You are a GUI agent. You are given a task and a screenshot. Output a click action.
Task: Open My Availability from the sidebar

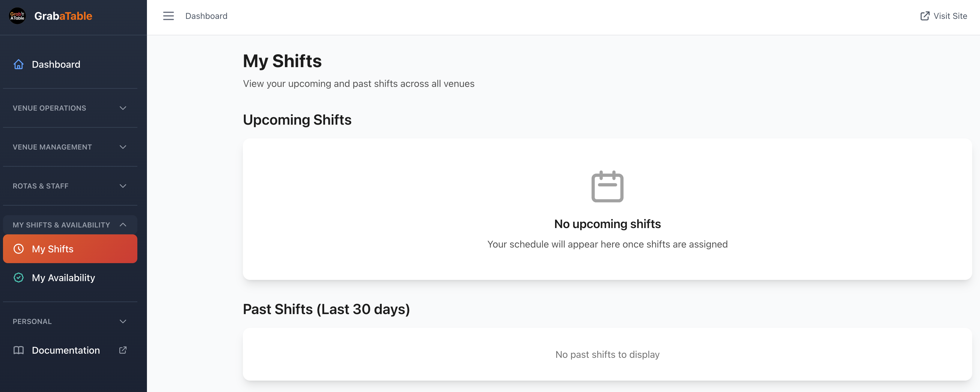pyautogui.click(x=63, y=278)
